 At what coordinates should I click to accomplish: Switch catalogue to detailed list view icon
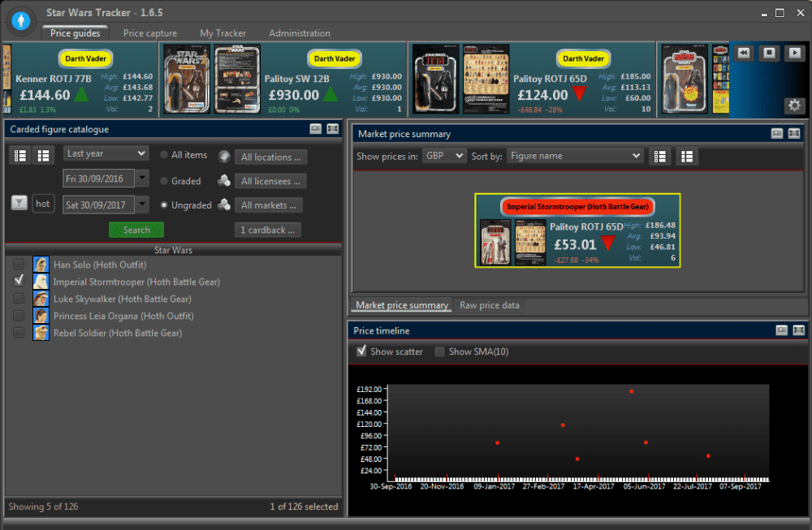tap(20, 155)
